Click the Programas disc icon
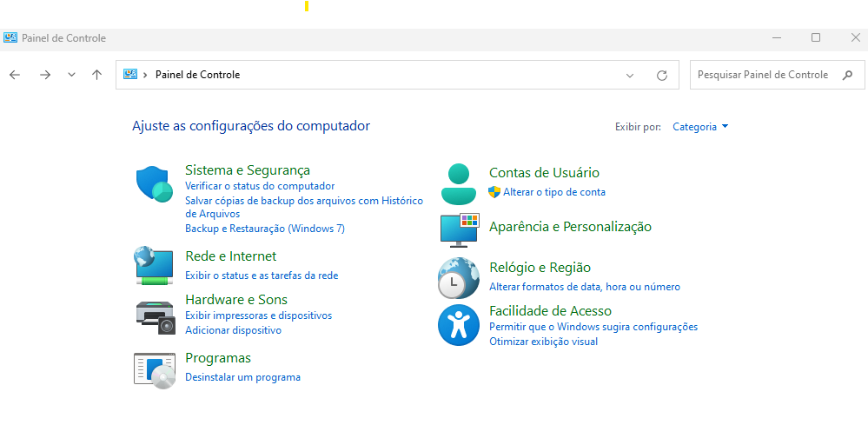The width and height of the screenshot is (868, 445). pos(155,369)
